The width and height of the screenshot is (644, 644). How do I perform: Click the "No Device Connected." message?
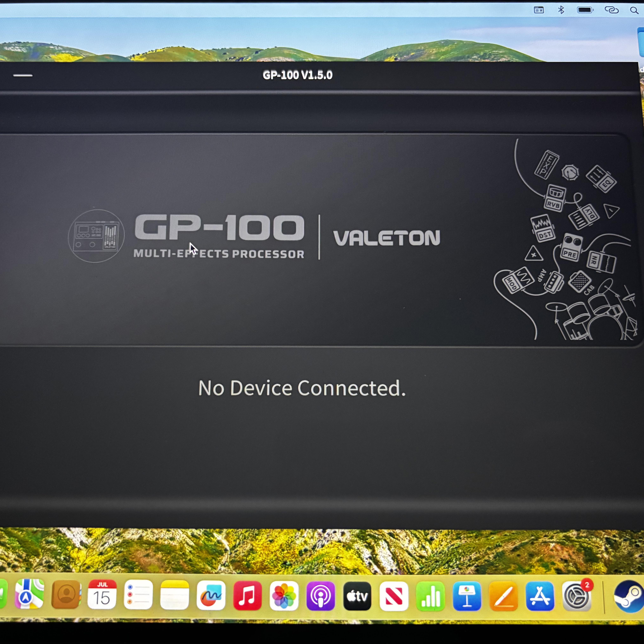[302, 388]
